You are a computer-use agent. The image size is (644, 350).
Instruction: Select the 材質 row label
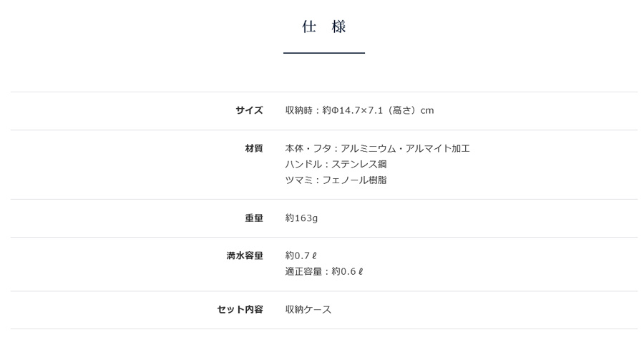[x=254, y=148]
